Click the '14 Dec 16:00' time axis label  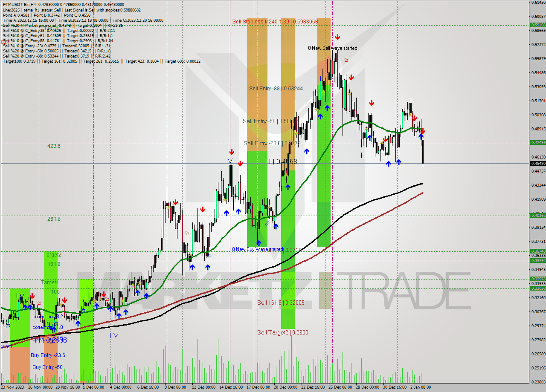[x=231, y=387]
